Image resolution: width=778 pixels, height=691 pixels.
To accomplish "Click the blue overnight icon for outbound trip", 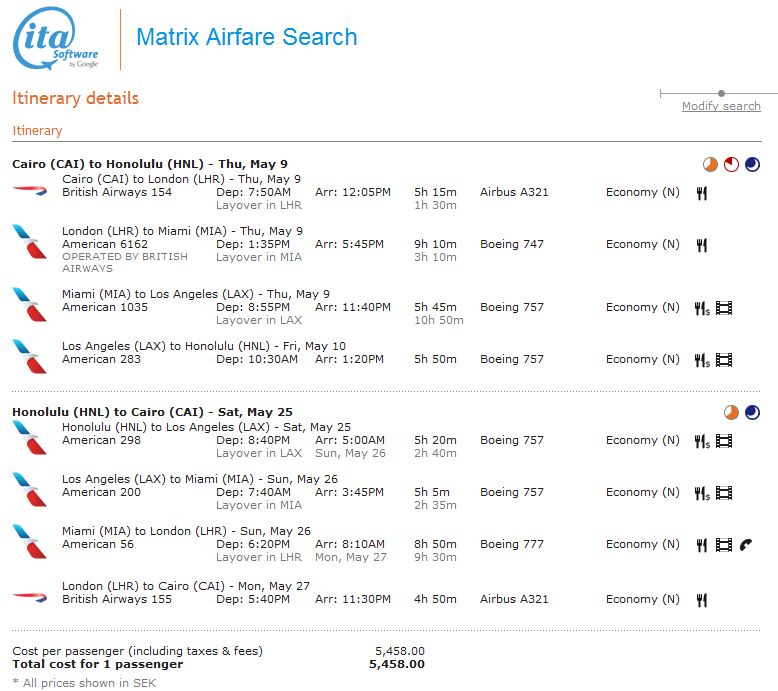I will [x=752, y=164].
